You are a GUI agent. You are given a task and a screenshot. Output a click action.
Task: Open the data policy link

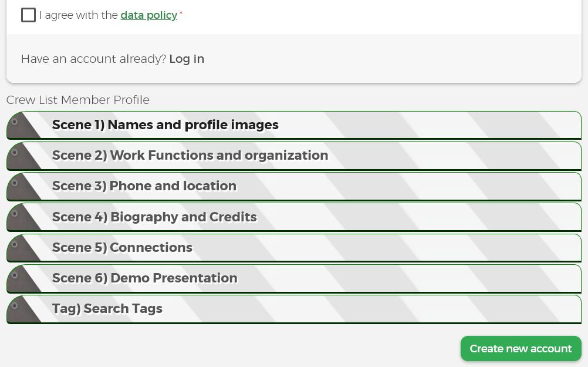[x=148, y=15]
